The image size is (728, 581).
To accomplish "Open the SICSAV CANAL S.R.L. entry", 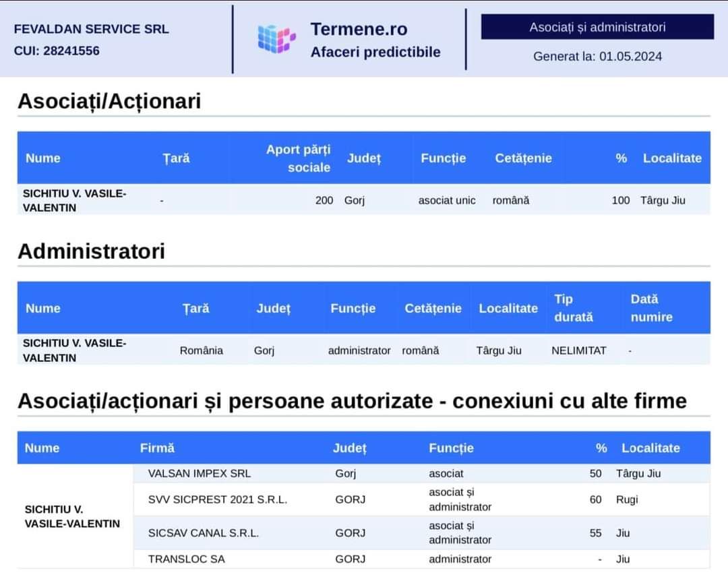I will [204, 533].
